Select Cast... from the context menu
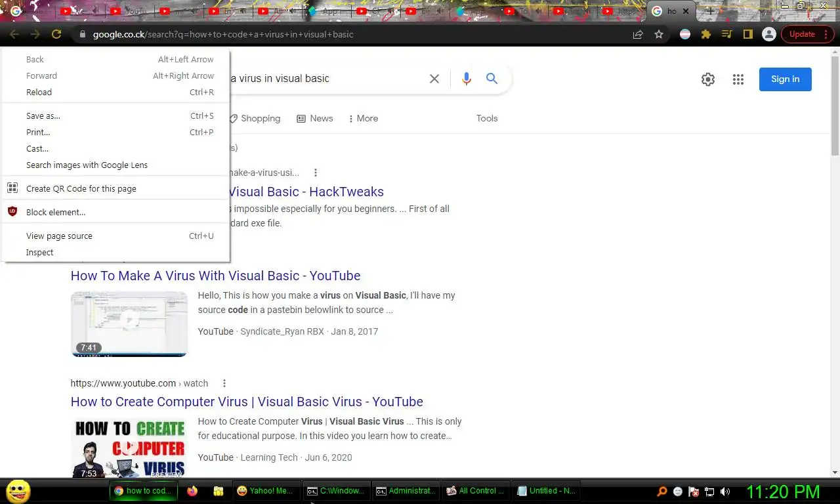Screen dimensions: 840x504 point(115,148)
